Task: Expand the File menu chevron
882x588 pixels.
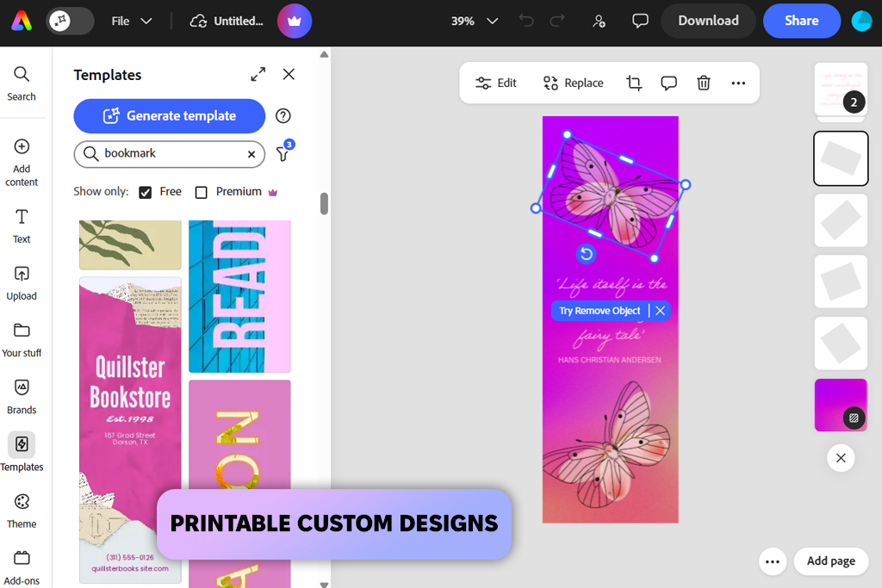Action: coord(146,22)
